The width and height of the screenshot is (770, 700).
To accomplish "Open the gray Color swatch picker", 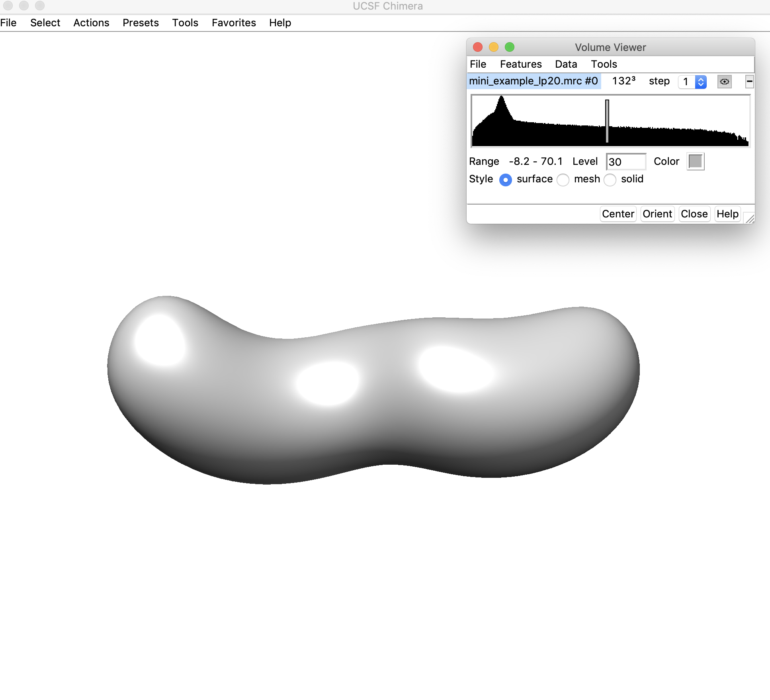I will click(695, 161).
